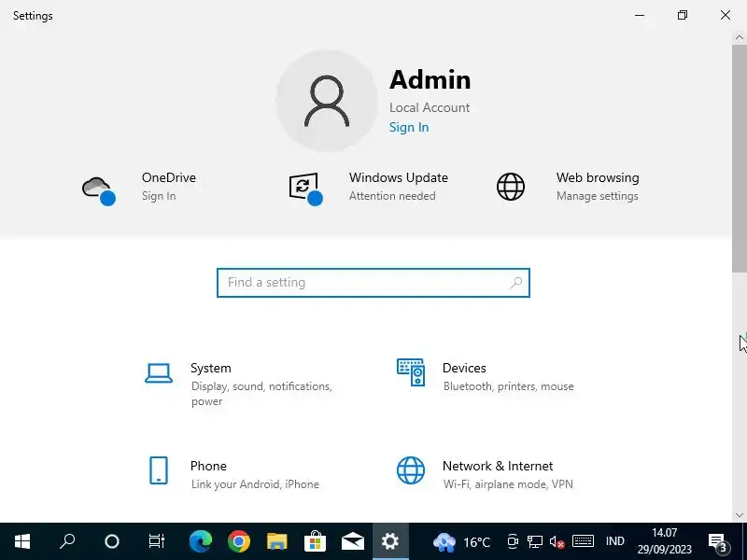Click the Sign In link under Admin
Screen dimensions: 747x560
pos(409,127)
